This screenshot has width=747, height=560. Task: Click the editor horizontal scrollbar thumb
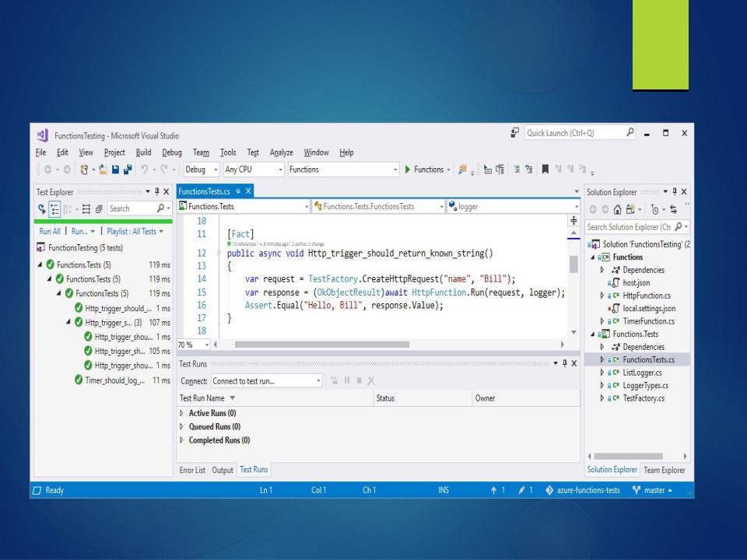click(x=321, y=345)
